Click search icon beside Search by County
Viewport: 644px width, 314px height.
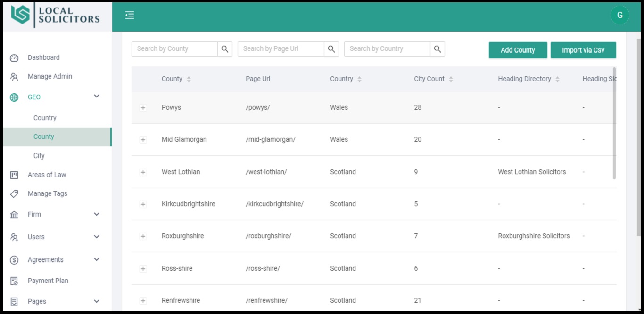225,49
